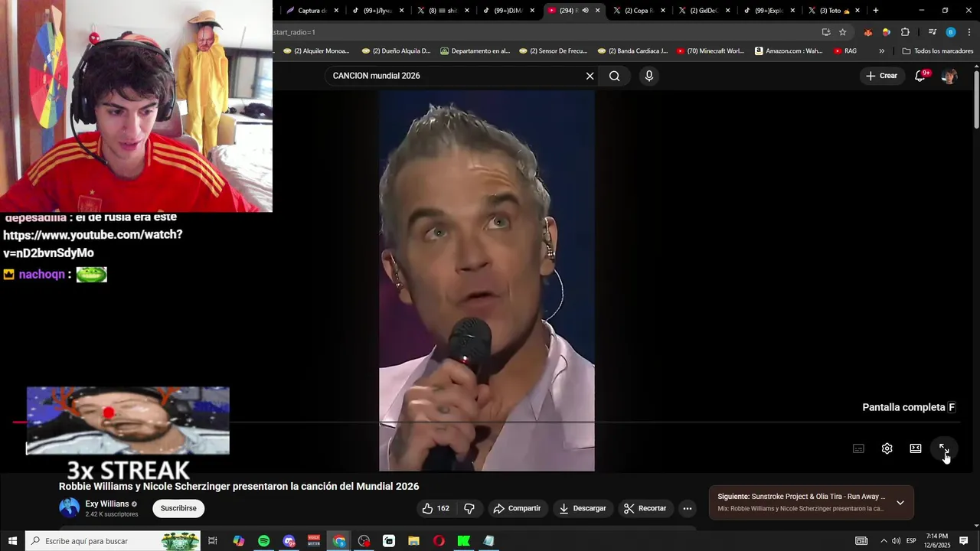The height and width of the screenshot is (551, 980).
Task: Open Opera browser from the taskbar
Action: pos(439,541)
